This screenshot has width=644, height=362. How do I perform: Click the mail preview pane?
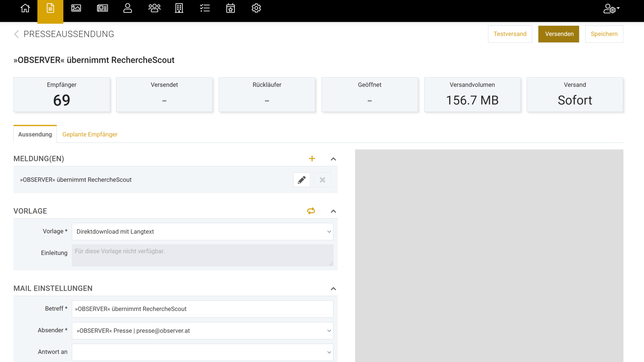click(x=489, y=255)
